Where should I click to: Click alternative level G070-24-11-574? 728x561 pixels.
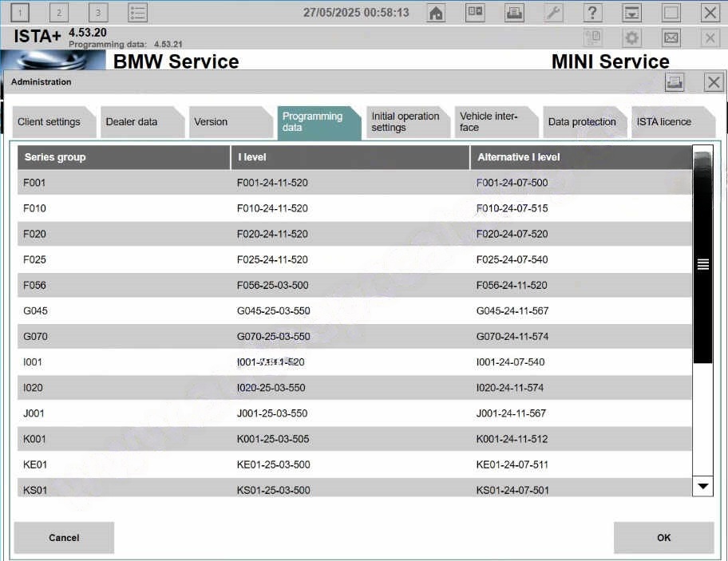[x=512, y=337]
